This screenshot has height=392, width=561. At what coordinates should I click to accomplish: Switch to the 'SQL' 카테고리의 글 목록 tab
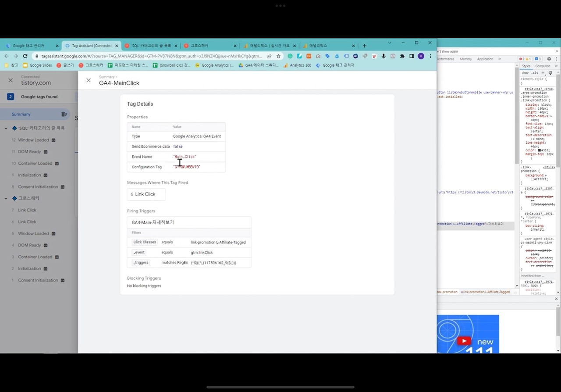151,46
